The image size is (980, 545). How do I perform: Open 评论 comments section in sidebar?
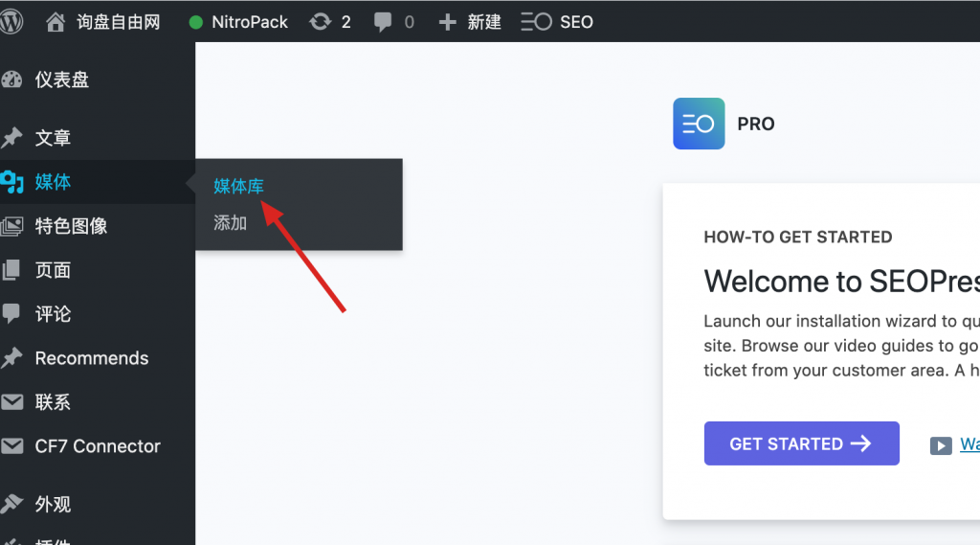53,314
